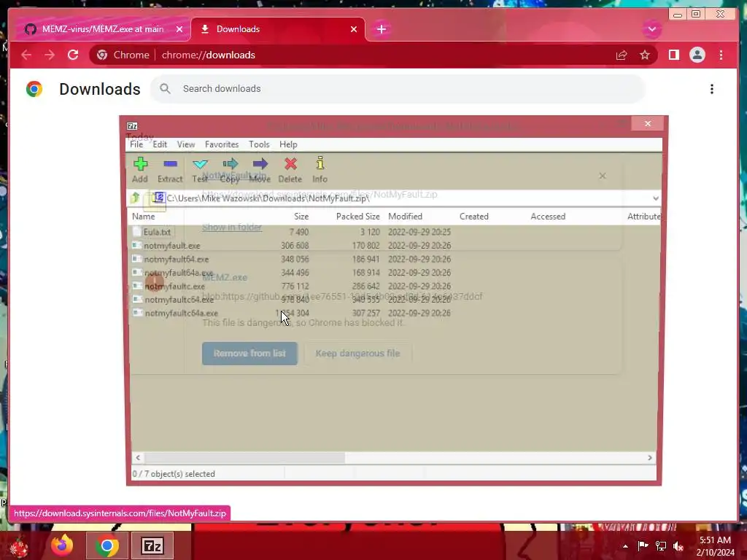Click the Delete toolbar icon

pos(290,170)
